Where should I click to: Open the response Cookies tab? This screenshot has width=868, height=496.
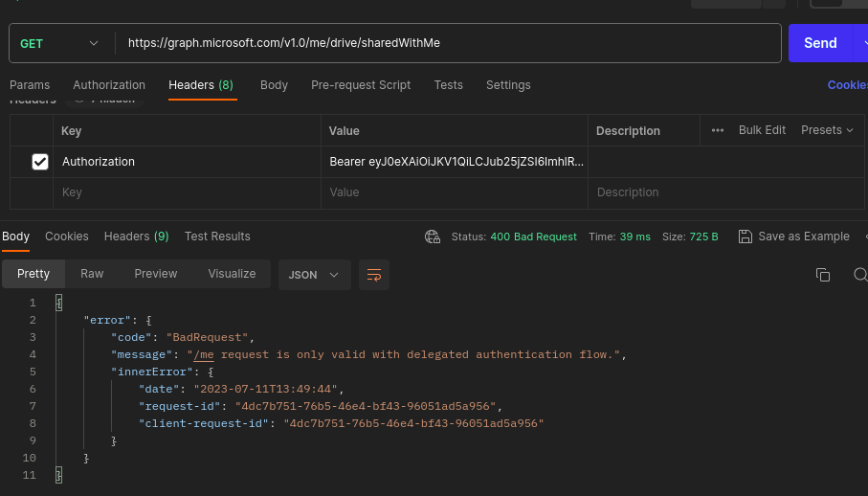click(x=67, y=237)
